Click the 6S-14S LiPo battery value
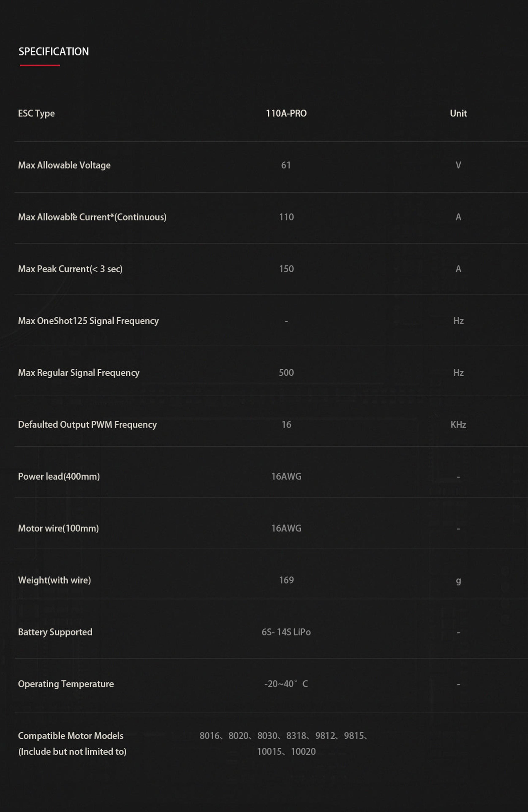 pos(286,632)
